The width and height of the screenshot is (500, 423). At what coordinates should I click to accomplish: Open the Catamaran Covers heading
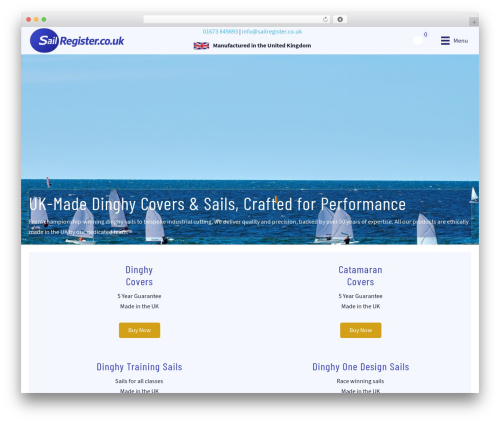[360, 276]
